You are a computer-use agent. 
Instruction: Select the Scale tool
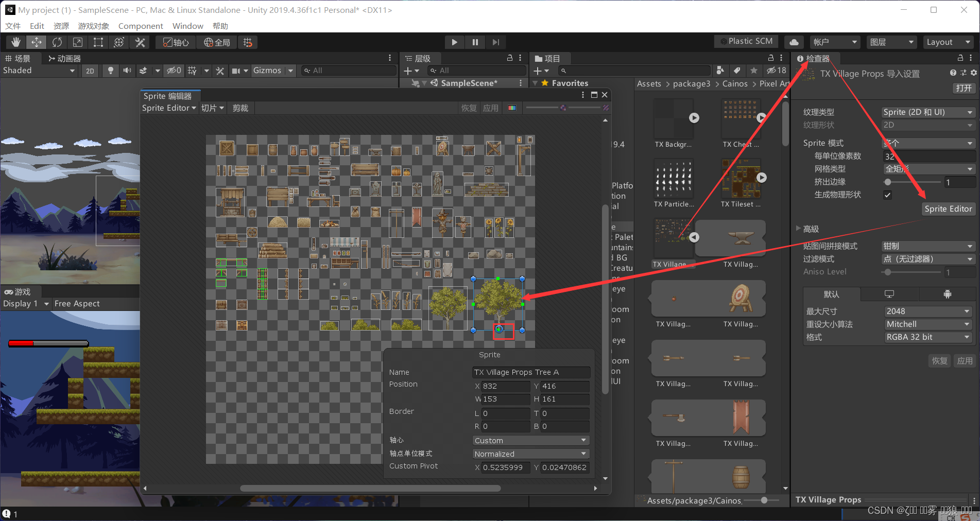(78, 42)
